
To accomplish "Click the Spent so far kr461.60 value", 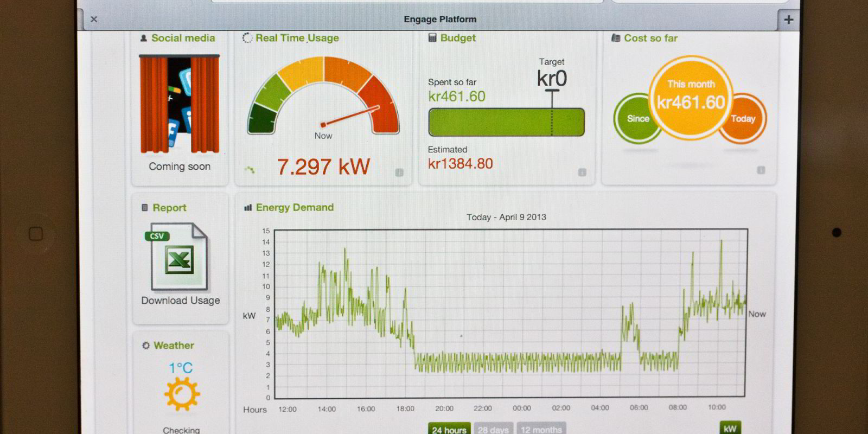I will pyautogui.click(x=457, y=97).
